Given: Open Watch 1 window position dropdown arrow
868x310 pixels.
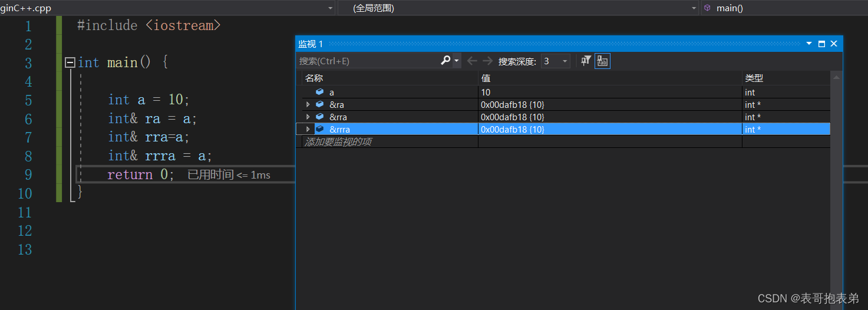Looking at the screenshot, I should [808, 44].
